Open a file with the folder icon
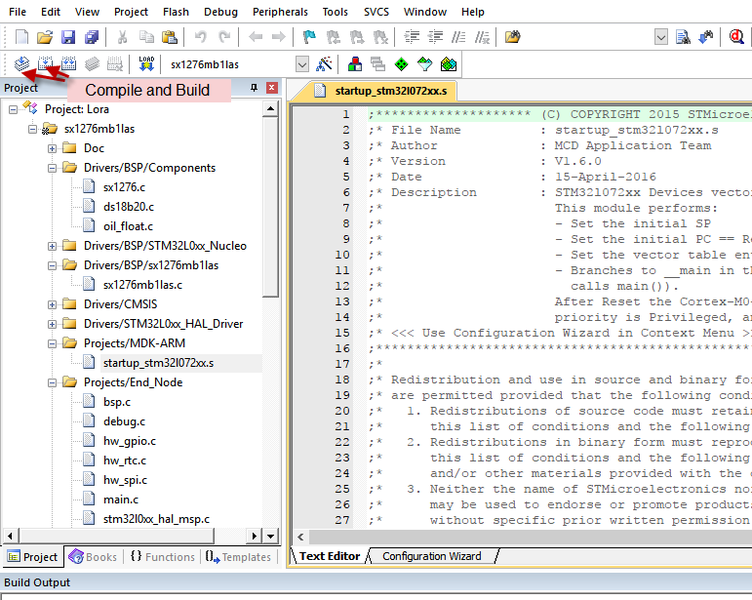 (x=45, y=37)
